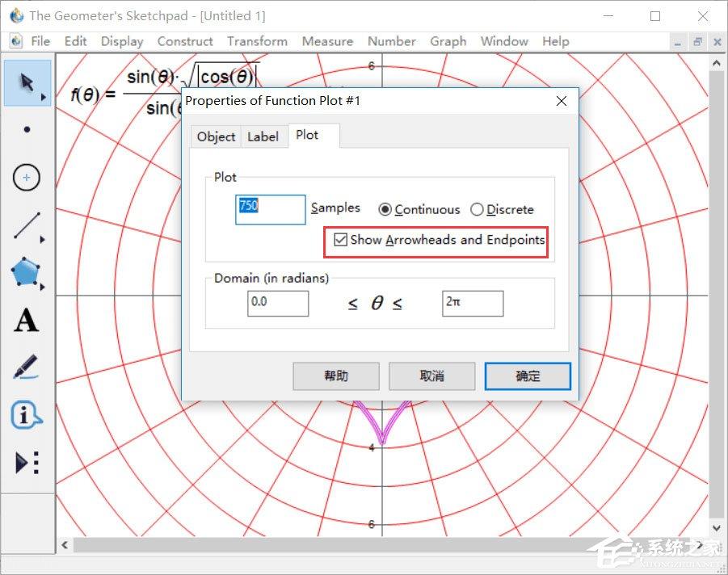Viewport: 728px width, 575px height.
Task: Select the Selection Arrow tool
Action: (27, 83)
